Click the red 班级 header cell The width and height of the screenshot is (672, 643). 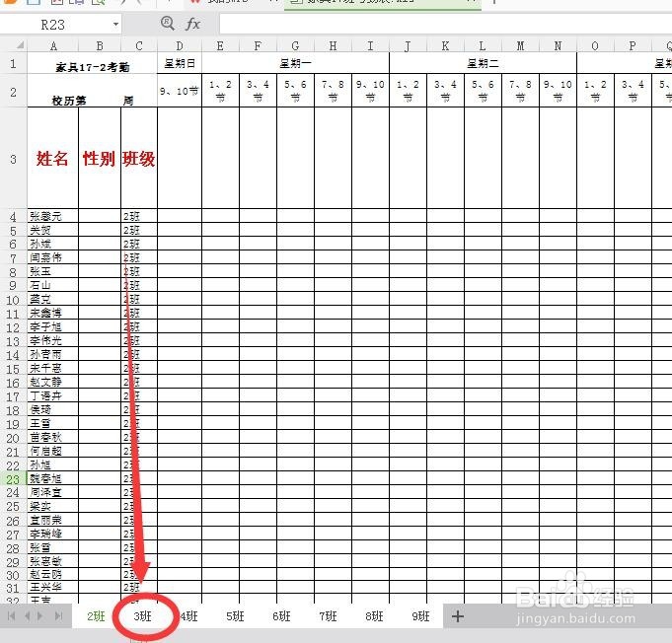(x=139, y=159)
